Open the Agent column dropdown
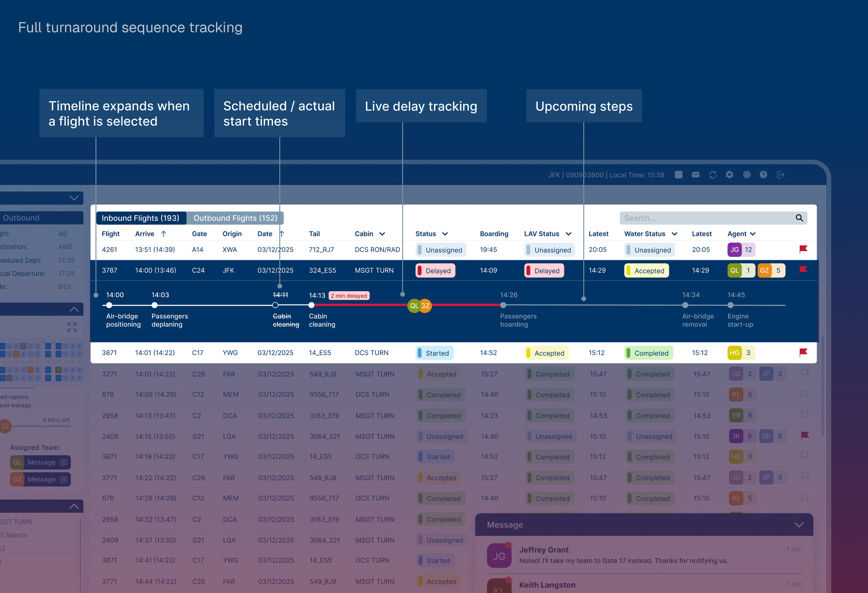 (753, 234)
